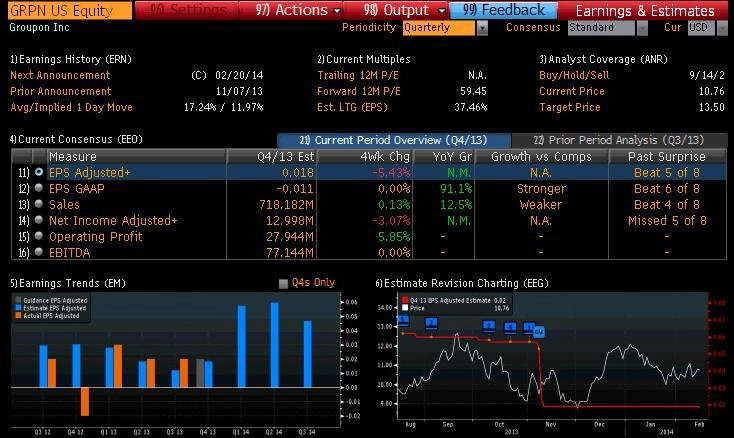Select the EBITDA radio button
Screen dimensions: 734x438
(39, 252)
